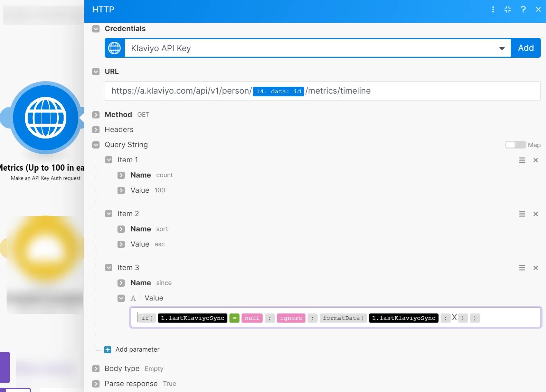Click the pink 'ignore' keyword pill

click(x=291, y=318)
